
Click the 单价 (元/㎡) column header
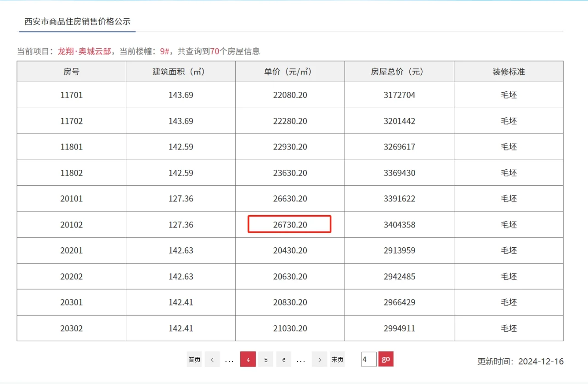coord(290,72)
